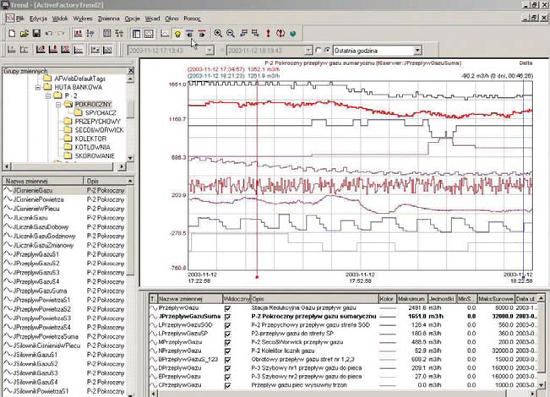Click the grid table icon in top toolbar
The image size is (550, 397).
tap(107, 33)
